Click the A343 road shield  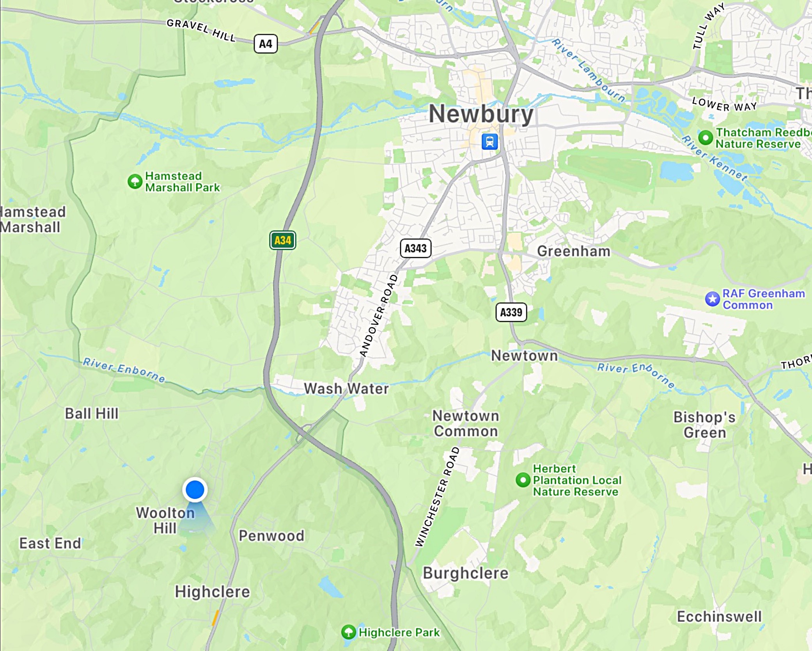pyautogui.click(x=415, y=248)
